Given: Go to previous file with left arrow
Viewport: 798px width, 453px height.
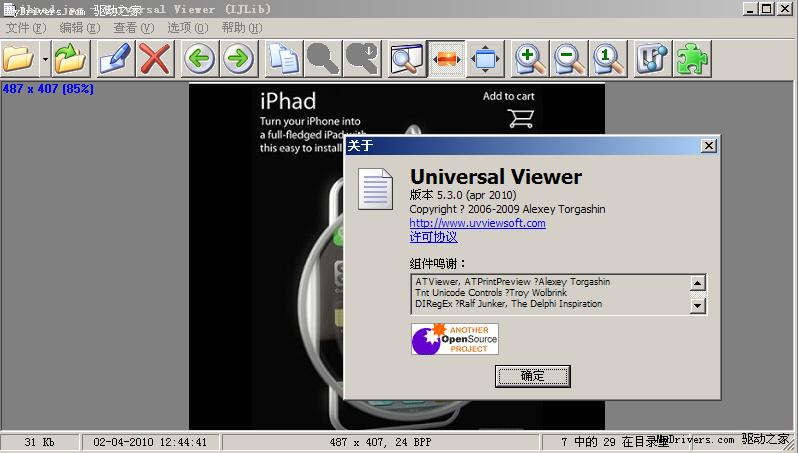Looking at the screenshot, I should 199,59.
